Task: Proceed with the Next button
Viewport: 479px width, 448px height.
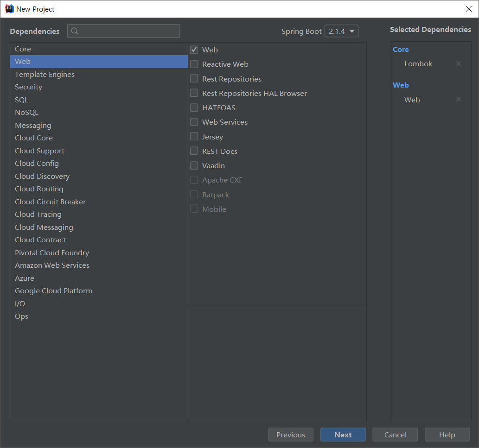Action: pos(343,435)
